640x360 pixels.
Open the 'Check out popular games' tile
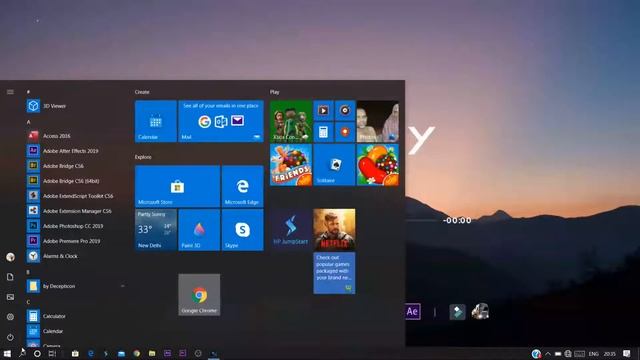tap(334, 273)
